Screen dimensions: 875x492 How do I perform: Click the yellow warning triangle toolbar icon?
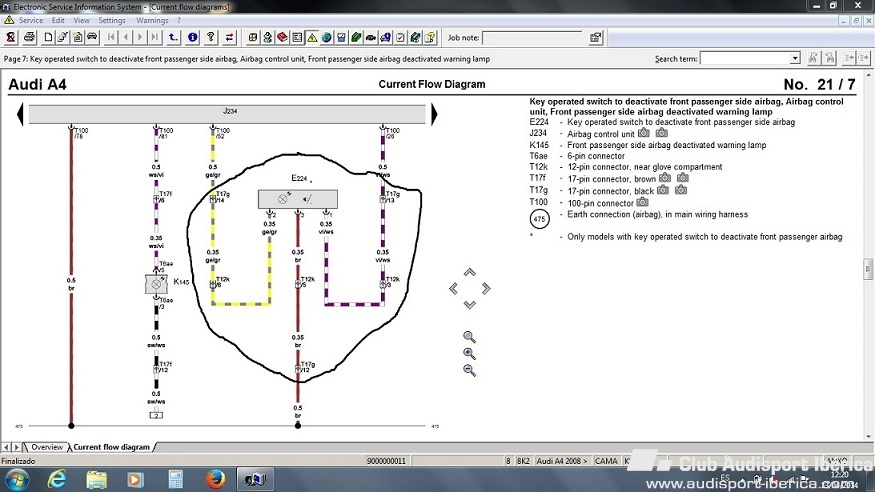click(x=312, y=37)
